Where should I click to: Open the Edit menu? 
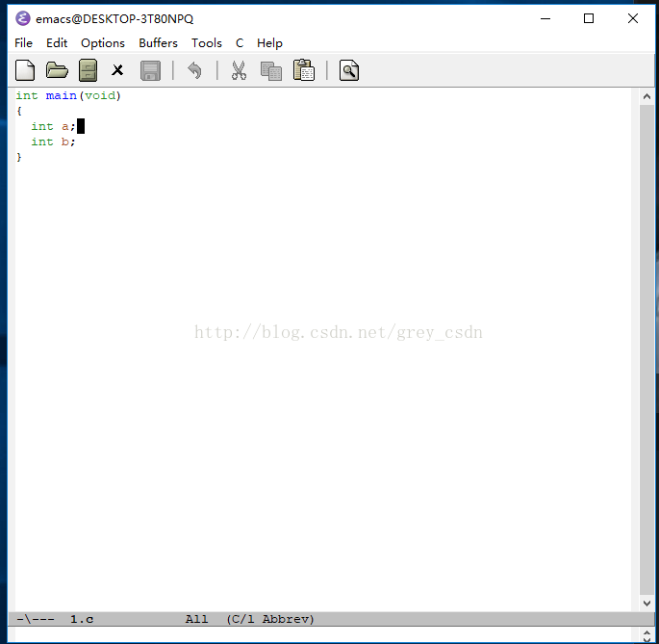click(57, 43)
